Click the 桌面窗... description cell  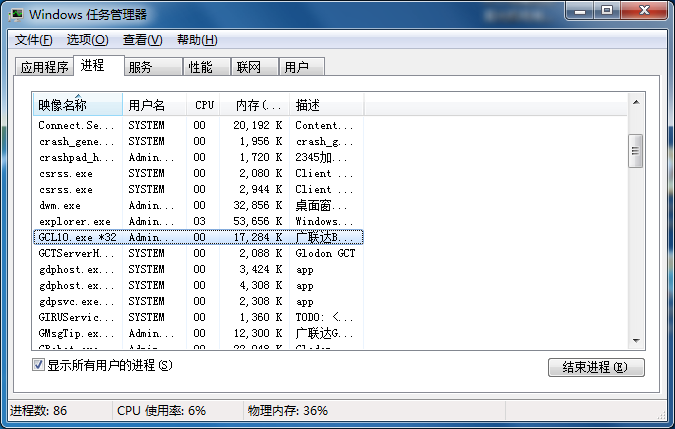(321, 205)
